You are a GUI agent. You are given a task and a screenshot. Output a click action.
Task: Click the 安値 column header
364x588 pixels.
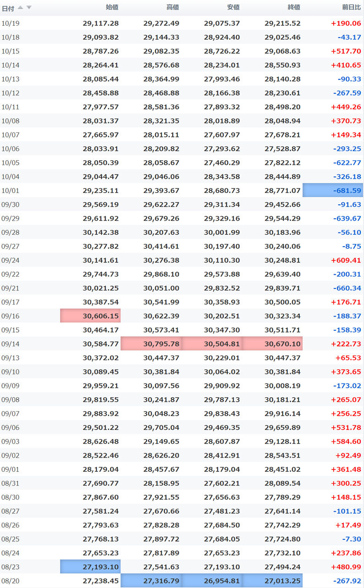click(x=233, y=7)
